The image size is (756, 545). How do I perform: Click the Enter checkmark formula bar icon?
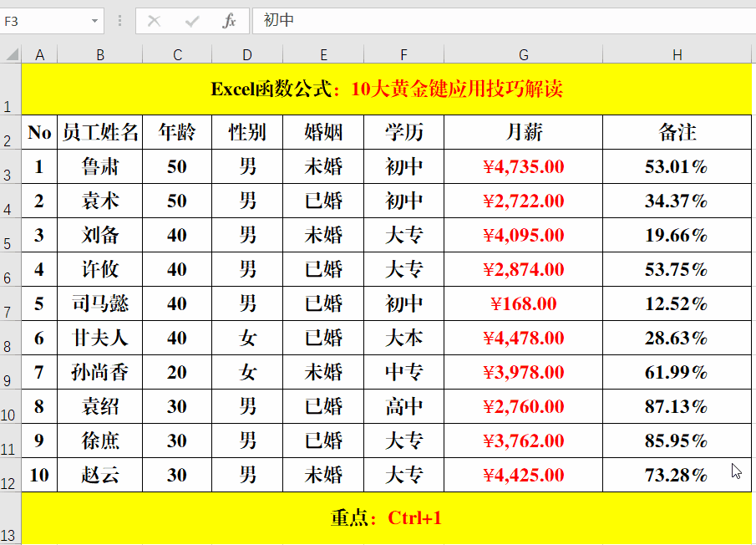click(192, 21)
